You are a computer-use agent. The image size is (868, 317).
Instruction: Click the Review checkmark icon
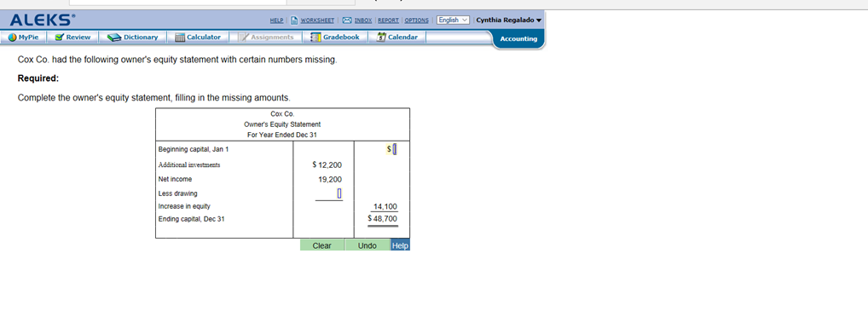[60, 37]
